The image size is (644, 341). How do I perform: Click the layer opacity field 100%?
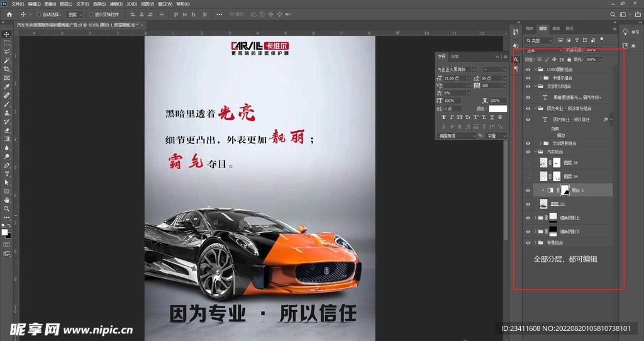591,50
